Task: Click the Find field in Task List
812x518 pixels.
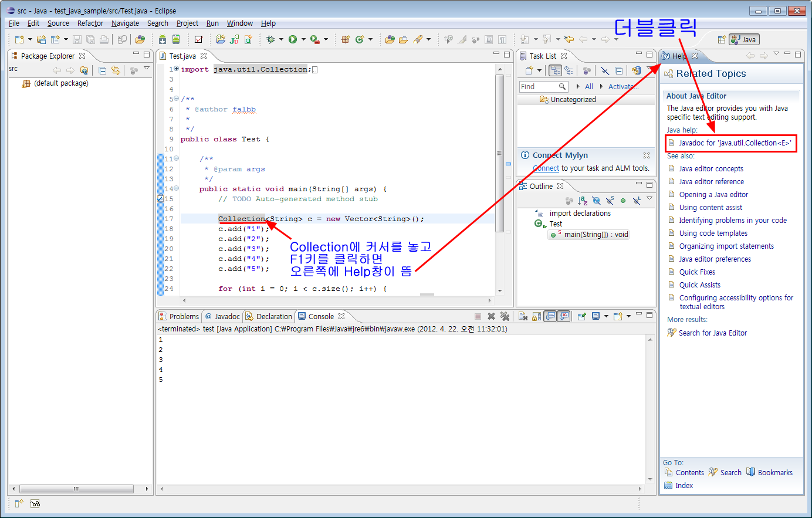Action: point(543,86)
